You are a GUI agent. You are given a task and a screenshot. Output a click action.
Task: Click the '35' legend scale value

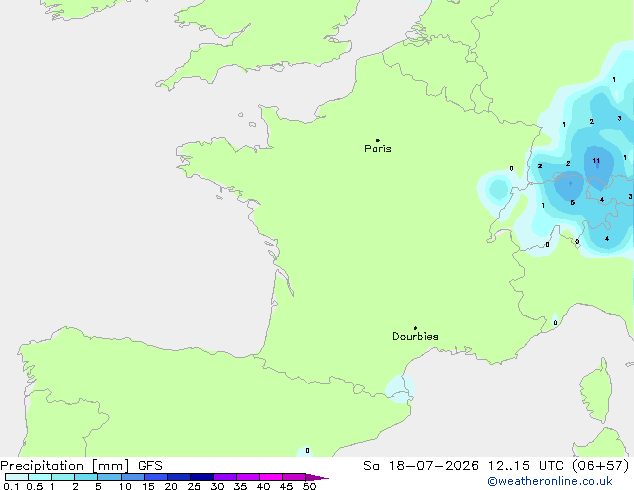coord(240,486)
